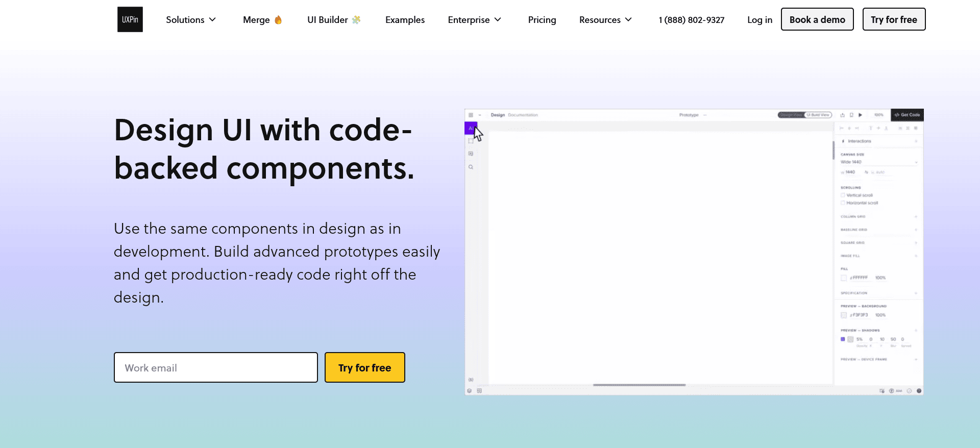The width and height of the screenshot is (980, 448).
Task: Click the align top icon in the properties panel
Action: click(x=871, y=128)
